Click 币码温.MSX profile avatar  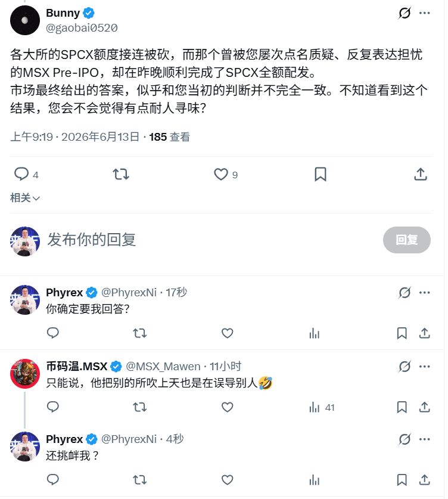click(x=25, y=374)
